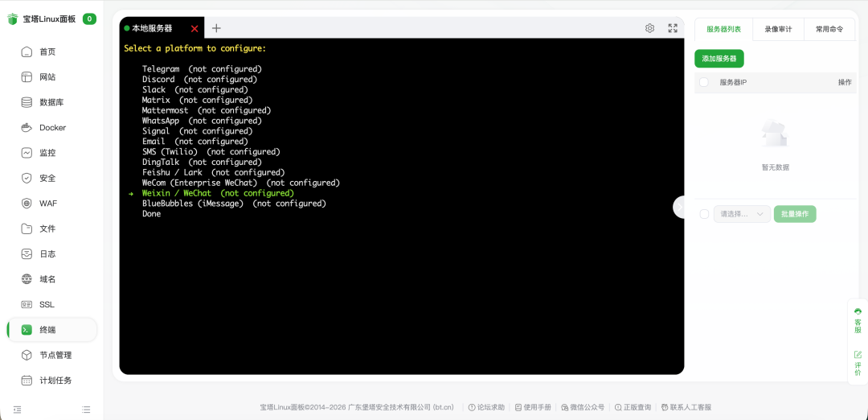Viewport: 868px width, 420px height.
Task: Select the 本地服务器 terminal tab
Action: click(x=154, y=28)
